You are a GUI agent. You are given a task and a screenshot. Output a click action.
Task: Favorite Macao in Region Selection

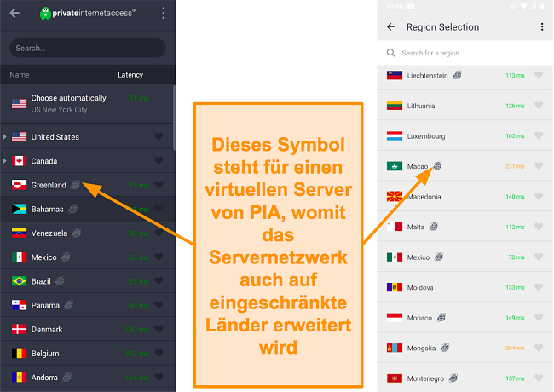tap(539, 165)
